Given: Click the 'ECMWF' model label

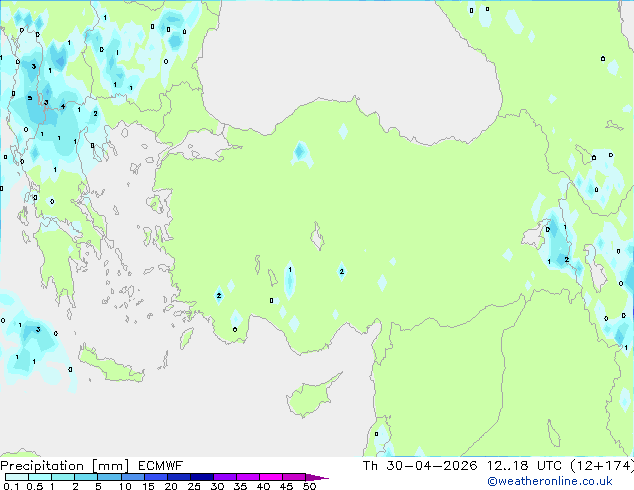Looking at the screenshot, I should [x=161, y=466].
